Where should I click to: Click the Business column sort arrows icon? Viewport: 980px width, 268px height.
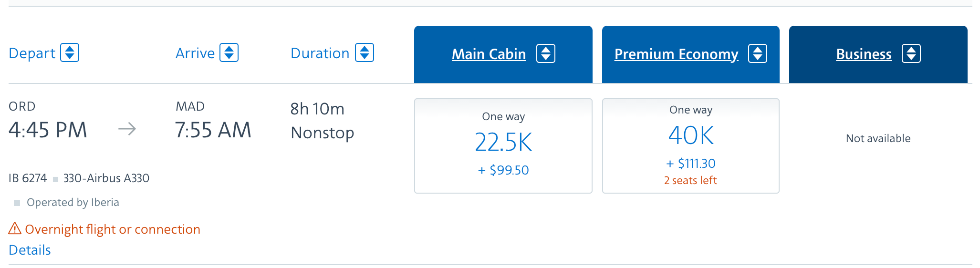pos(911,53)
